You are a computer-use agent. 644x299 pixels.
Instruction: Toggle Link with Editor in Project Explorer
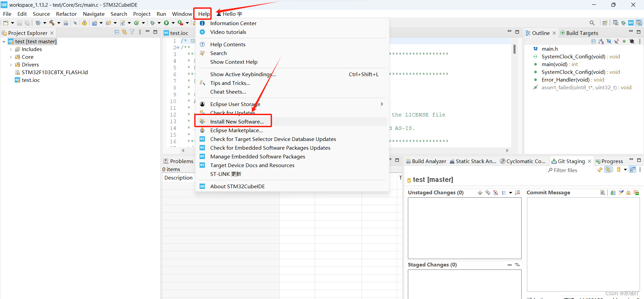[124, 32]
